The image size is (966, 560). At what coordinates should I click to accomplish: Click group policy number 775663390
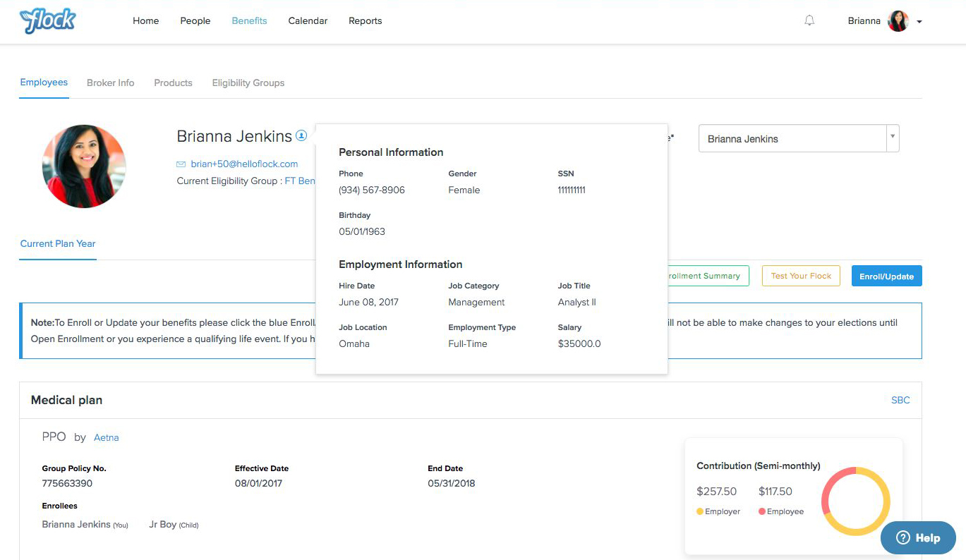67,484
